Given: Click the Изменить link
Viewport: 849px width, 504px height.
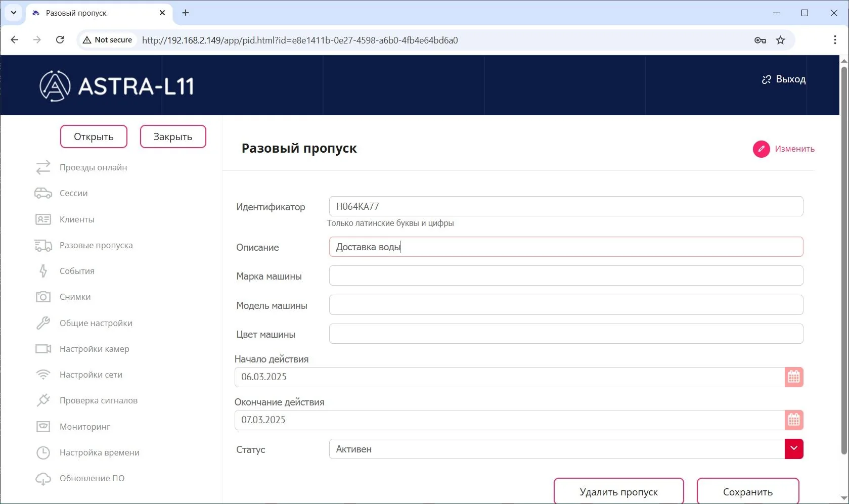Looking at the screenshot, I should tap(795, 149).
